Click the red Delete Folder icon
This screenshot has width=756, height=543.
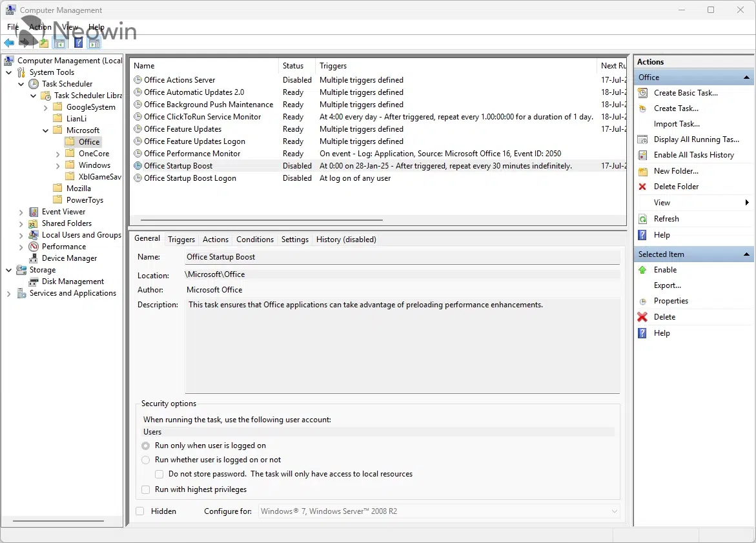[x=642, y=187]
